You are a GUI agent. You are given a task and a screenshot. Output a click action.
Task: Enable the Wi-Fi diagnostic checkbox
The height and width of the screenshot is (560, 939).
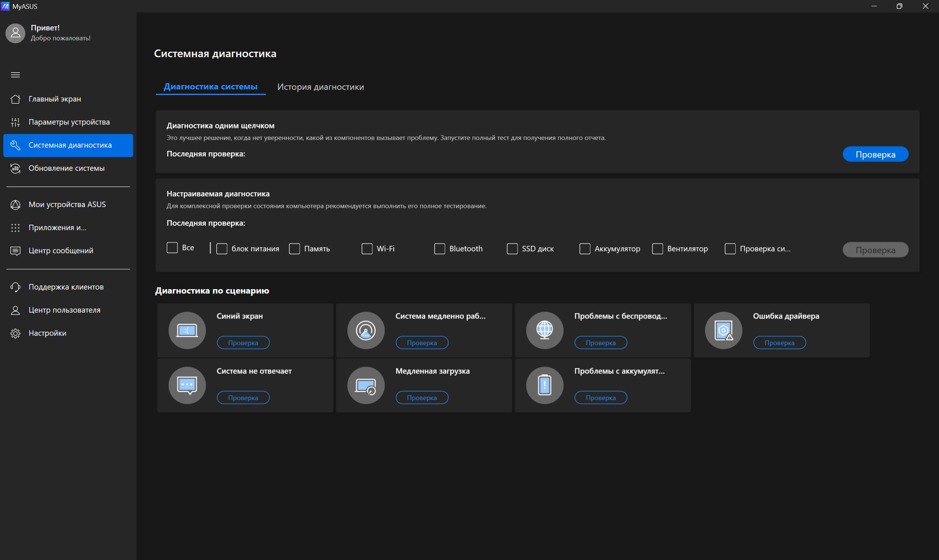(x=367, y=249)
